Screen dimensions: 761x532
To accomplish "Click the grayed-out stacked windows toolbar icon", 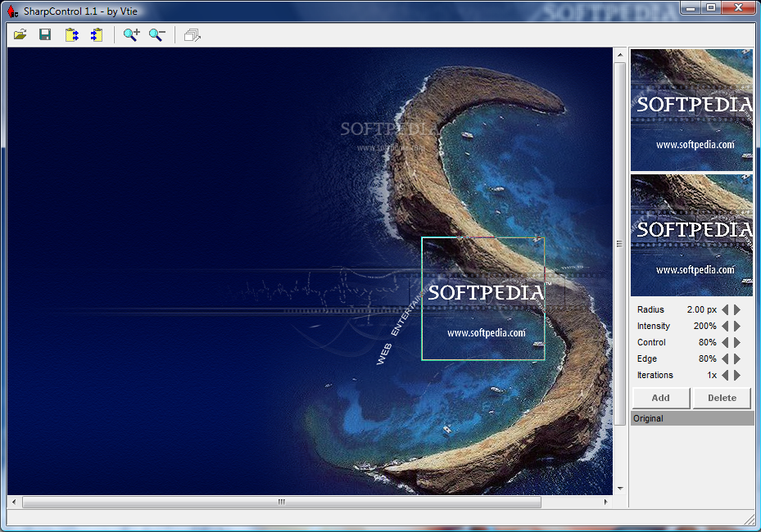I will 193,35.
